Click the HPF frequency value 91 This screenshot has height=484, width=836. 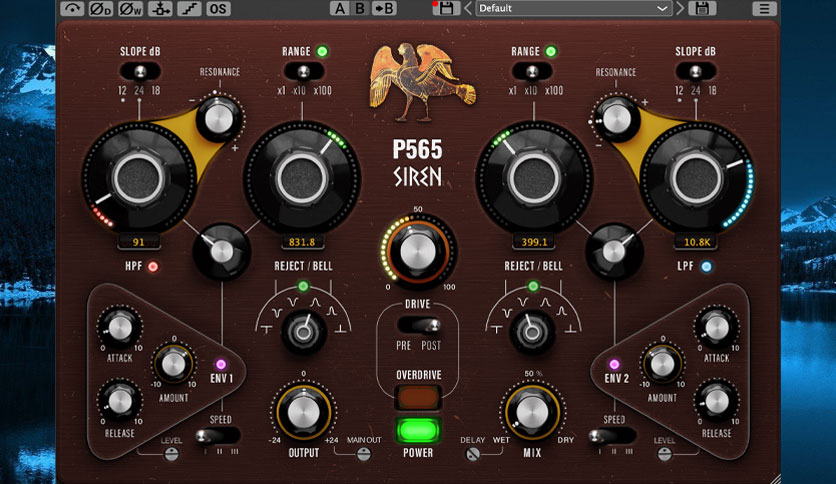tap(139, 242)
